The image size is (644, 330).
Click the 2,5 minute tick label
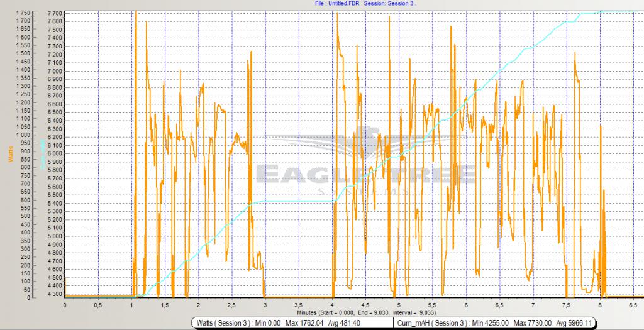pos(232,305)
